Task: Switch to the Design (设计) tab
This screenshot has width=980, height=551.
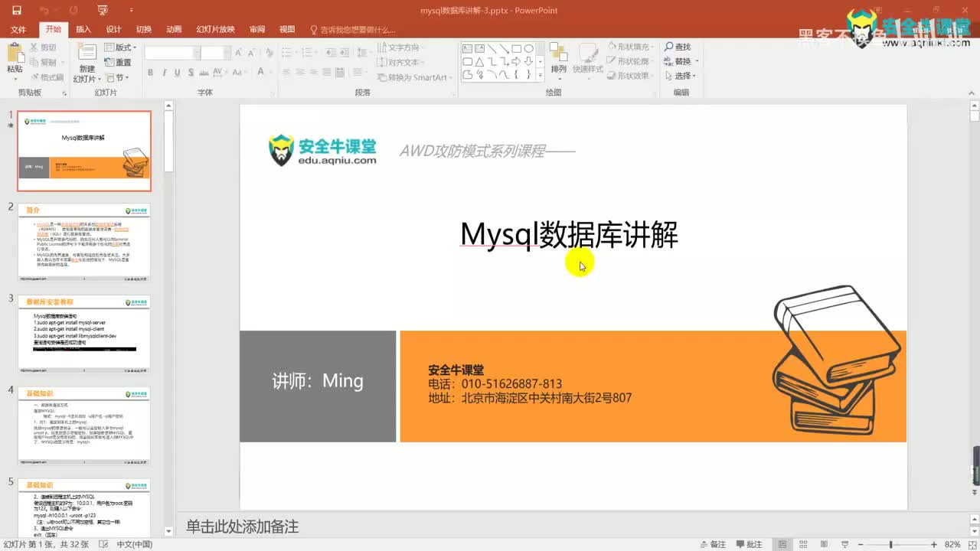Action: coord(113,30)
